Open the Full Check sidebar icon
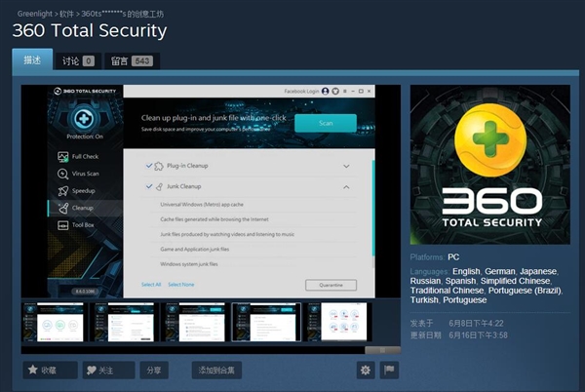This screenshot has height=392, width=585. point(63,157)
